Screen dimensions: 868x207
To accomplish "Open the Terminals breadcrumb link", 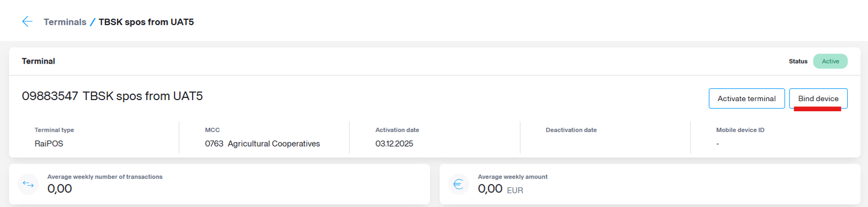I will [x=65, y=22].
